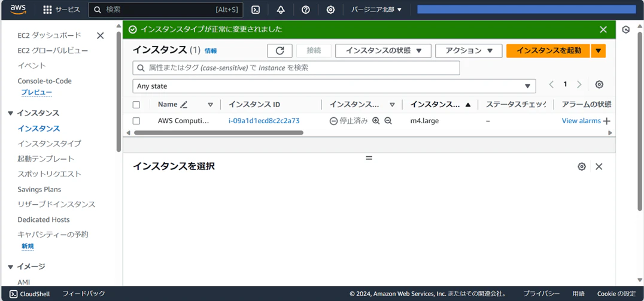Close the インスタンスを選択 details panel
644x301 pixels.
[x=599, y=166]
